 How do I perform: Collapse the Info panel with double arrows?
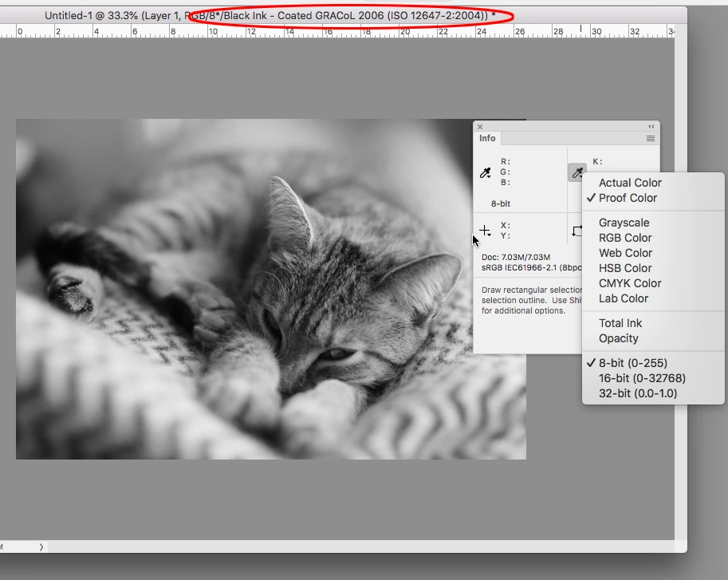point(651,126)
